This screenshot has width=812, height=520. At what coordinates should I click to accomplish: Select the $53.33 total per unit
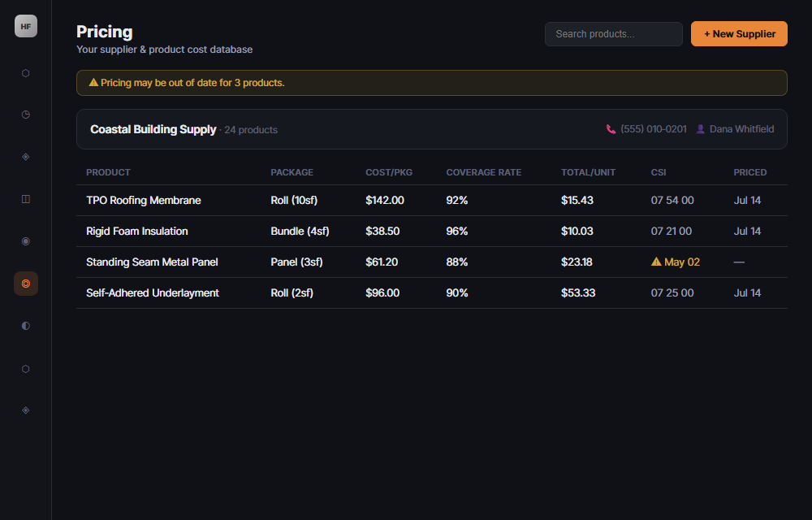pyautogui.click(x=578, y=293)
